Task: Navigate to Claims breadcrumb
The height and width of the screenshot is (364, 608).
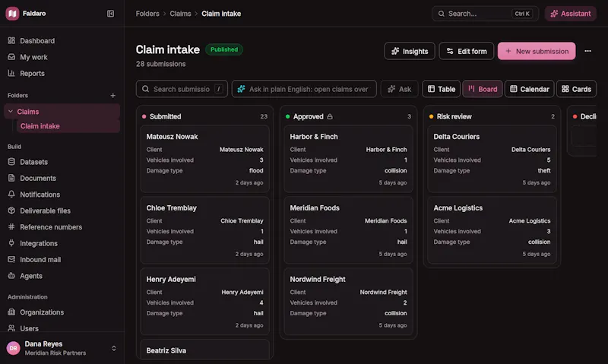Action: 180,14
